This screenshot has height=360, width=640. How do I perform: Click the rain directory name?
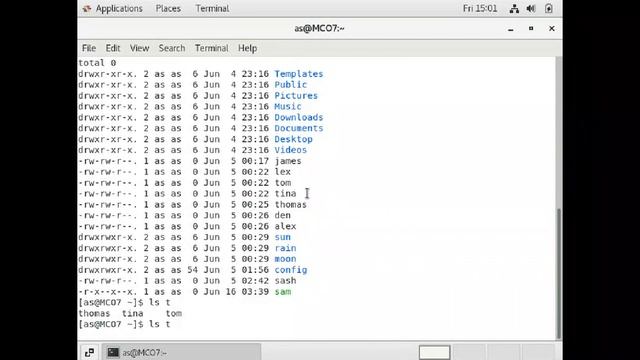285,248
